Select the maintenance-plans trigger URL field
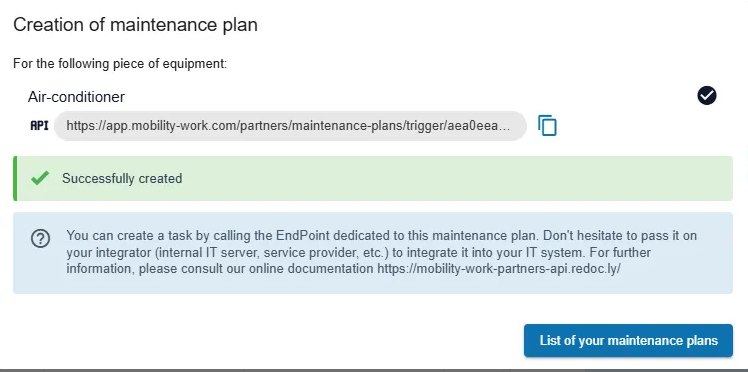The height and width of the screenshot is (372, 748). [290, 126]
